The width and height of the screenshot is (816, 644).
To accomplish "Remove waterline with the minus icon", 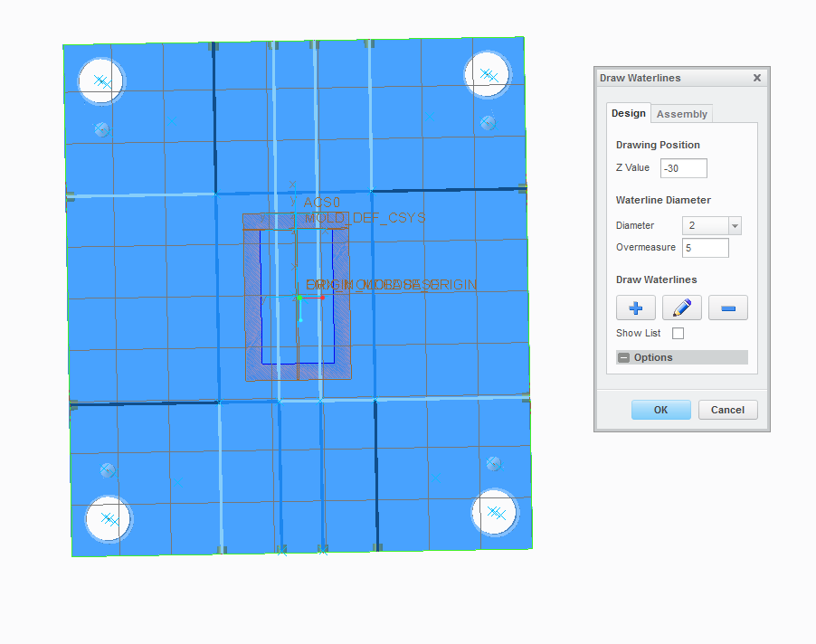I will [728, 308].
